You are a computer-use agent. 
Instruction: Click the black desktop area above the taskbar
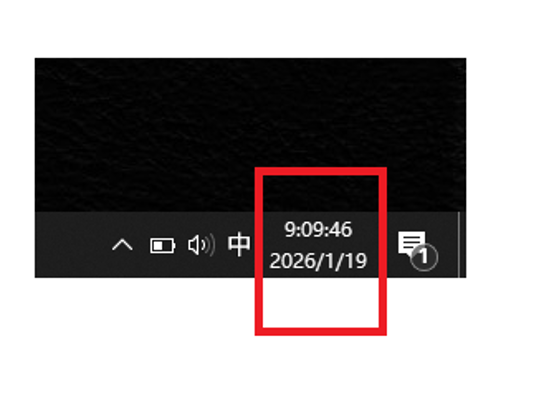click(250, 135)
